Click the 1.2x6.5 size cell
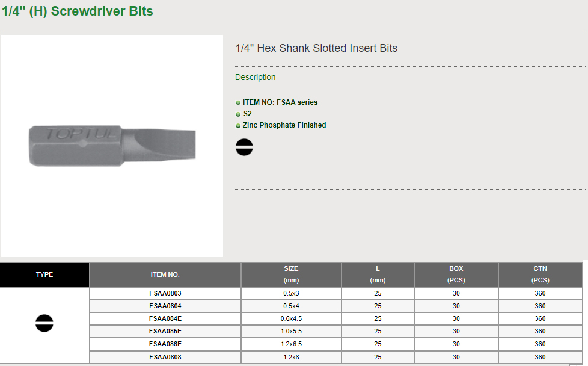Screen dimensions: 588x366 pyautogui.click(x=291, y=344)
